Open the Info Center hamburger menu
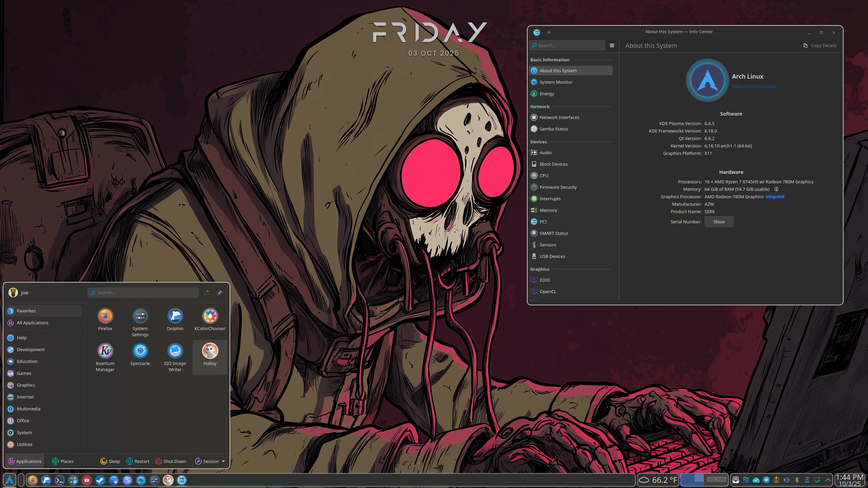Viewport: 868px width, 488px height. pos(612,45)
